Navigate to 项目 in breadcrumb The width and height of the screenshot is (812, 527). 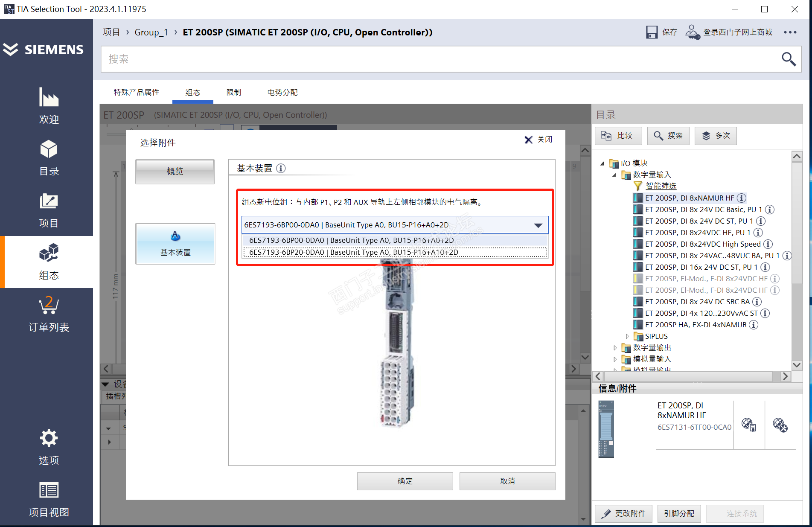pos(111,32)
